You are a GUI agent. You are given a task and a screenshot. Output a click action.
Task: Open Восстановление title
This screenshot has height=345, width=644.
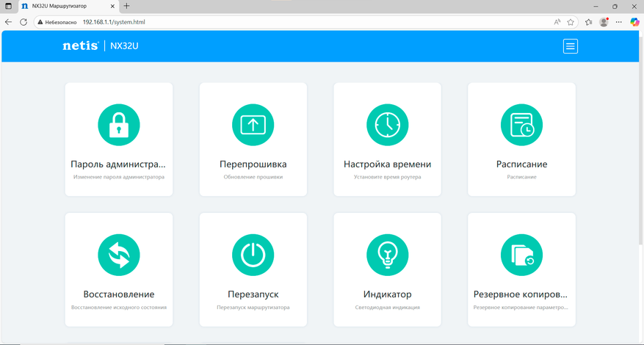pos(119,294)
